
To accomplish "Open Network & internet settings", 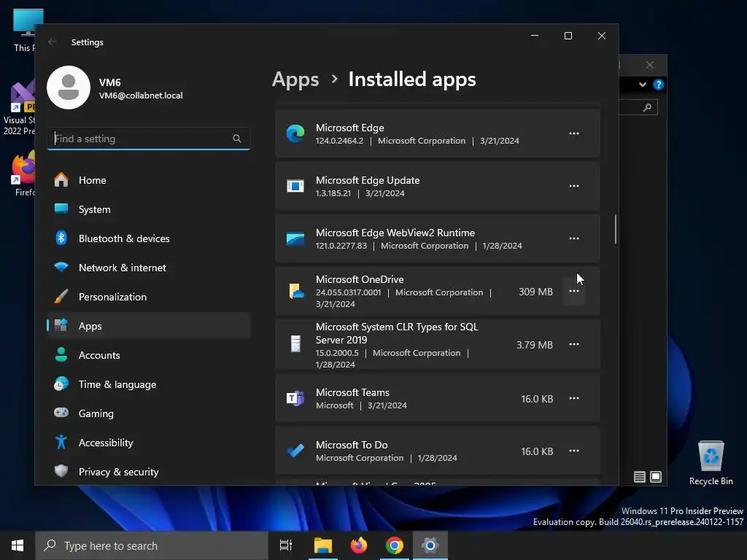I will (x=149, y=268).
